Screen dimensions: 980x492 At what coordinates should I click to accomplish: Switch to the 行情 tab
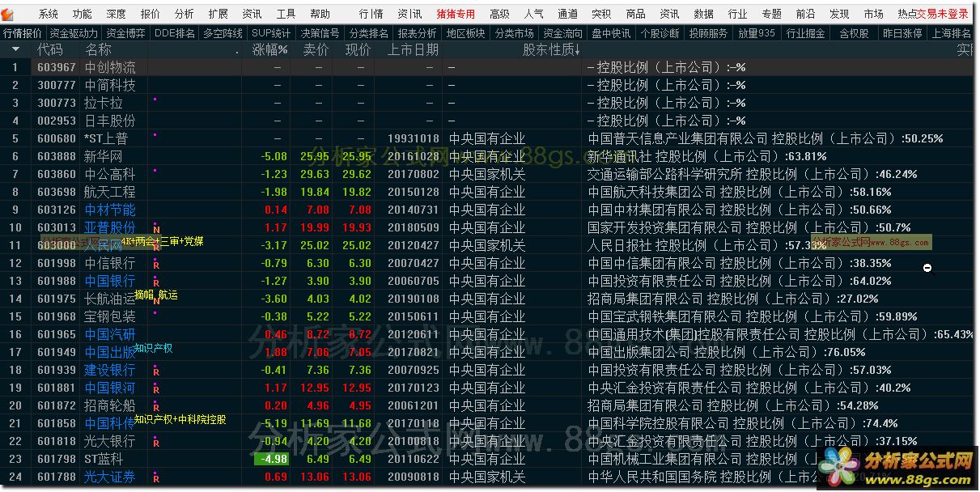pyautogui.click(x=371, y=14)
